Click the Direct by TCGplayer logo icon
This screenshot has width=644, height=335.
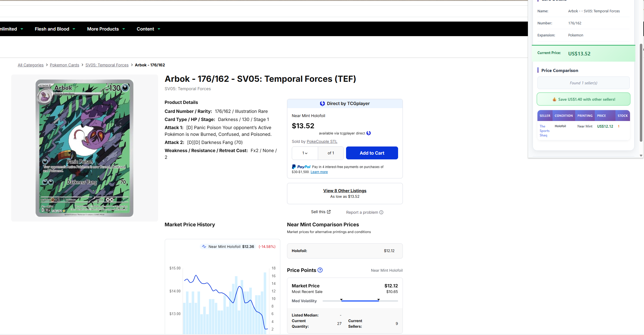[322, 104]
